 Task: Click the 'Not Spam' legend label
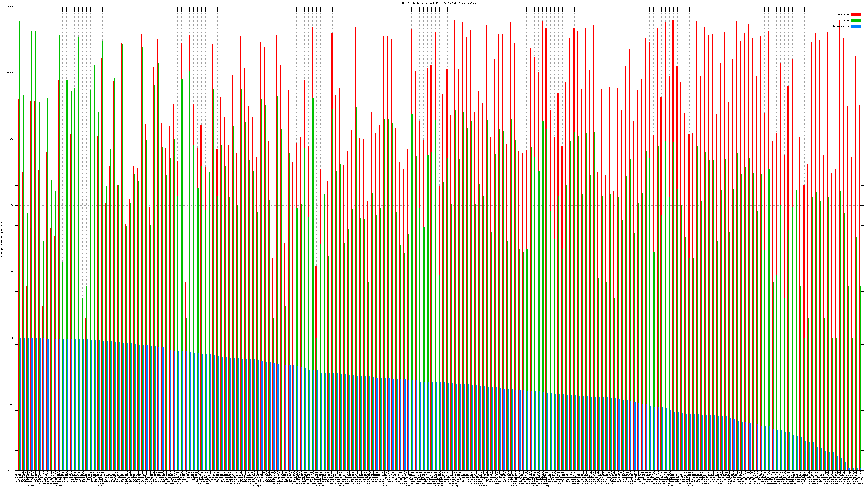click(x=844, y=14)
